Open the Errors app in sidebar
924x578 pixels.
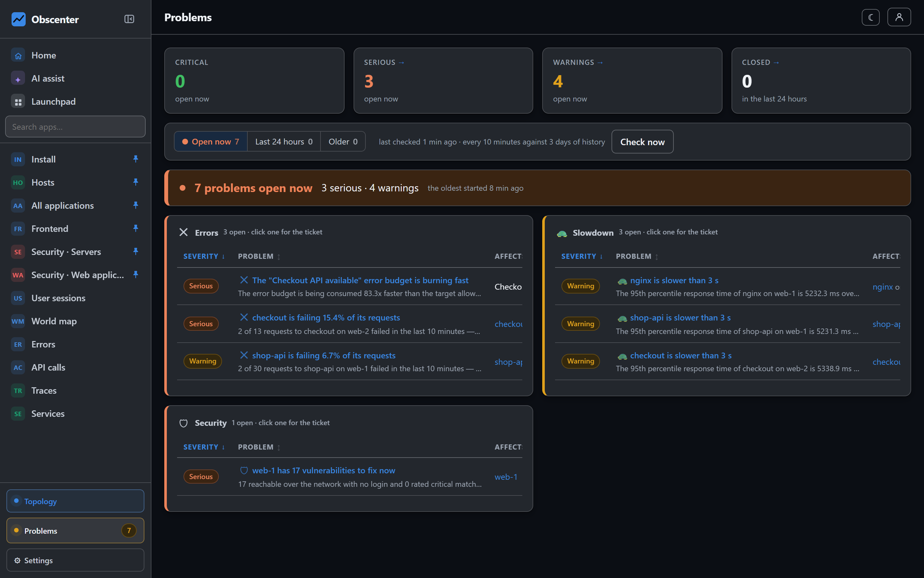coord(75,345)
